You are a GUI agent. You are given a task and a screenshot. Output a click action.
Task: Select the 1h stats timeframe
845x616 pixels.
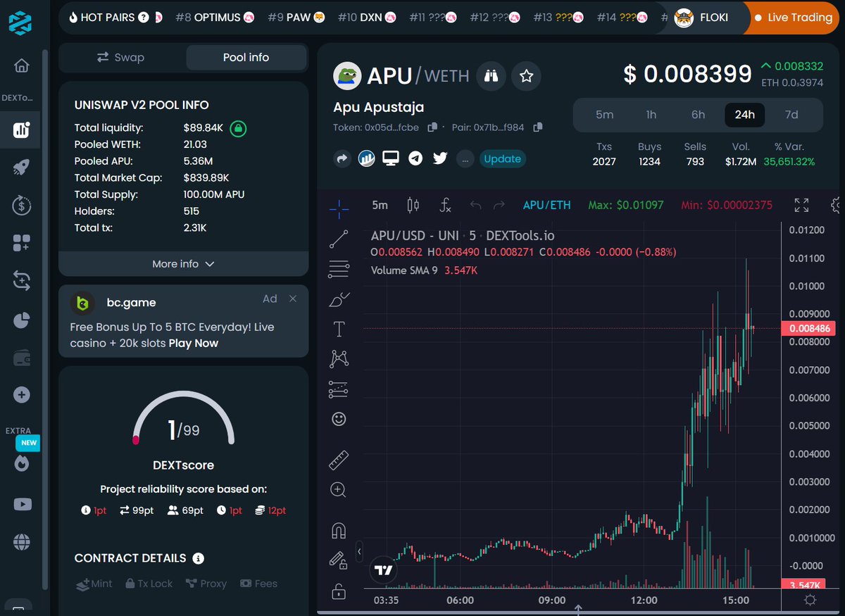[x=651, y=115]
